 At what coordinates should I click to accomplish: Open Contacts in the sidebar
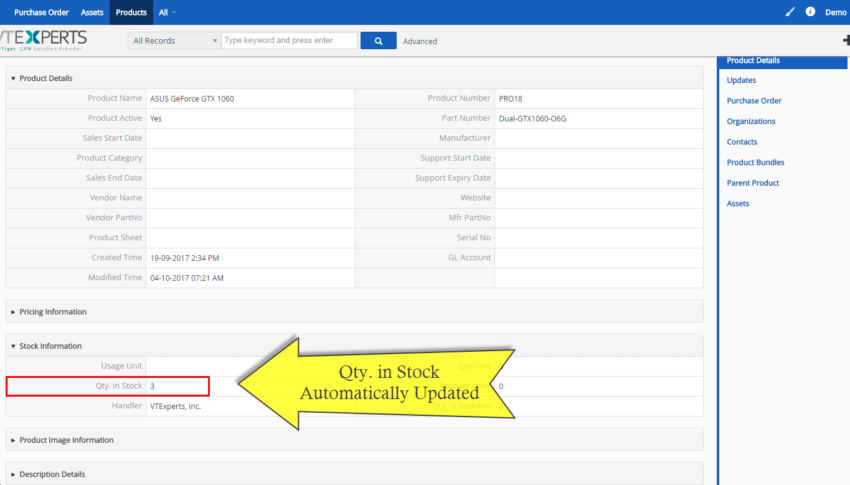(742, 142)
